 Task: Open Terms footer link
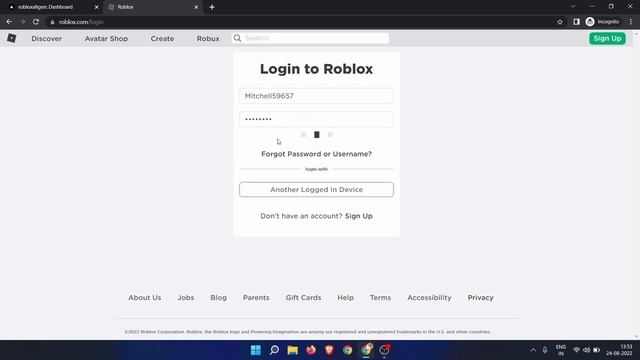pos(380,298)
